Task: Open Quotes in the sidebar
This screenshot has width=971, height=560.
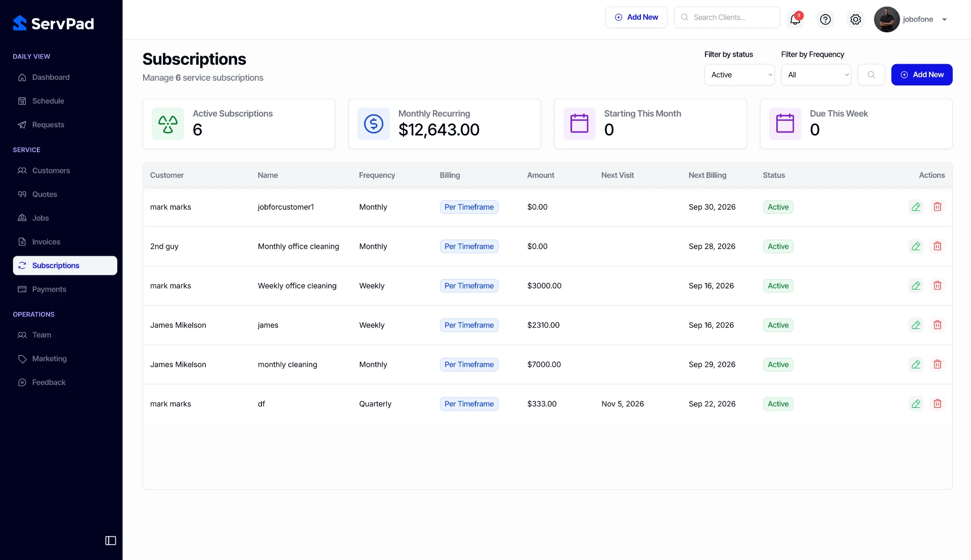Action: click(65, 195)
